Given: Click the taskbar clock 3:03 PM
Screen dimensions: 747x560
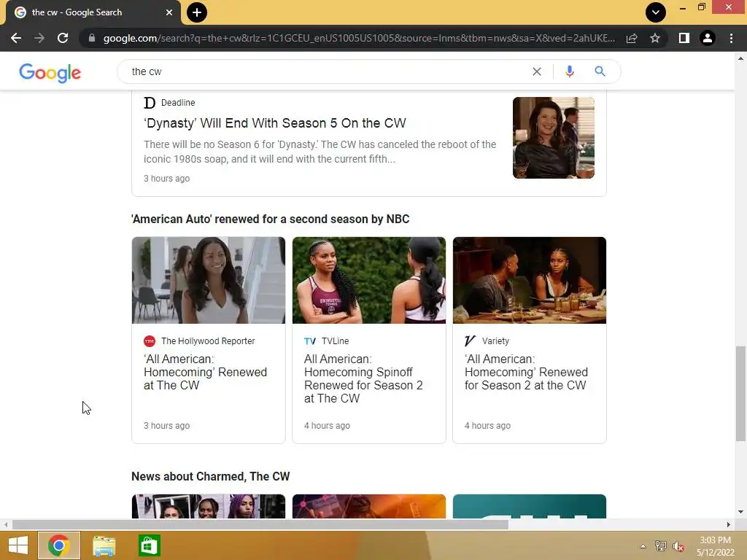Looking at the screenshot, I should click(x=716, y=540).
